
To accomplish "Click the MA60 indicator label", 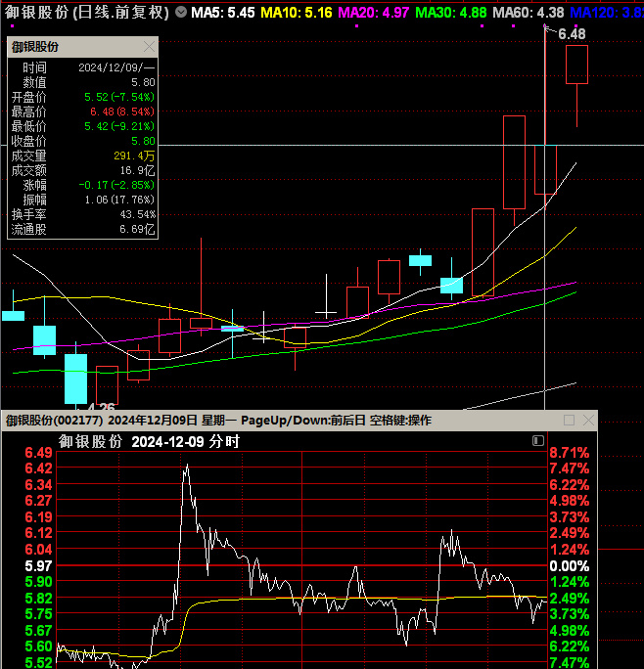I will [528, 13].
